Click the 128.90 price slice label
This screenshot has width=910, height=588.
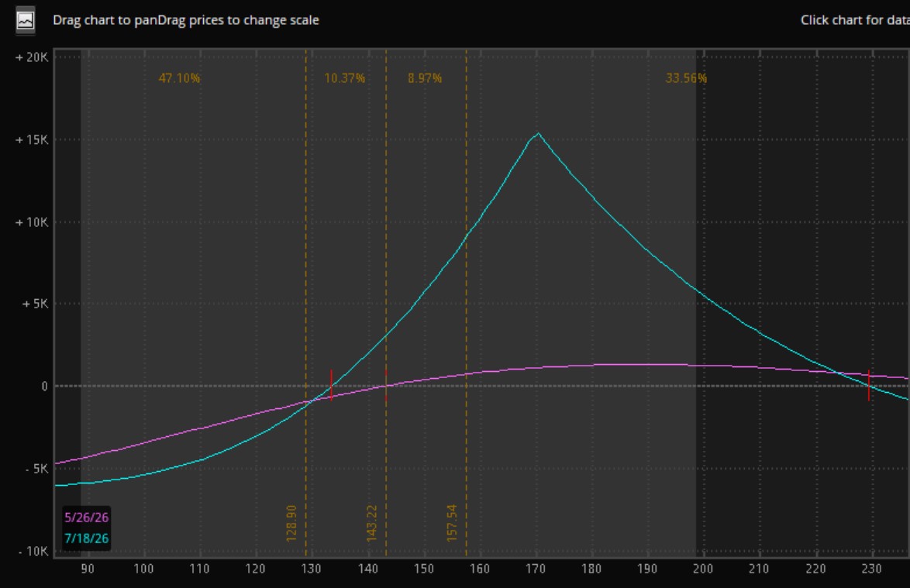pyautogui.click(x=291, y=524)
